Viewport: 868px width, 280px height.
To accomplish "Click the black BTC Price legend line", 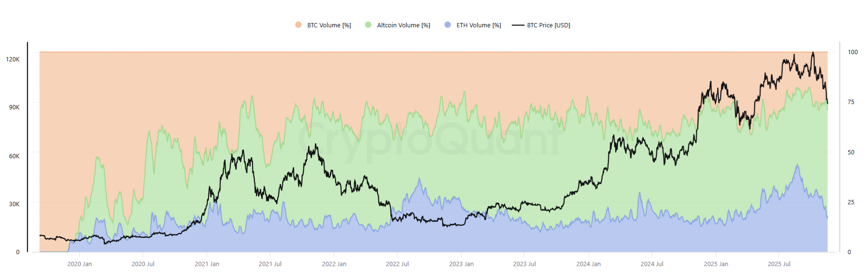I will coord(518,25).
